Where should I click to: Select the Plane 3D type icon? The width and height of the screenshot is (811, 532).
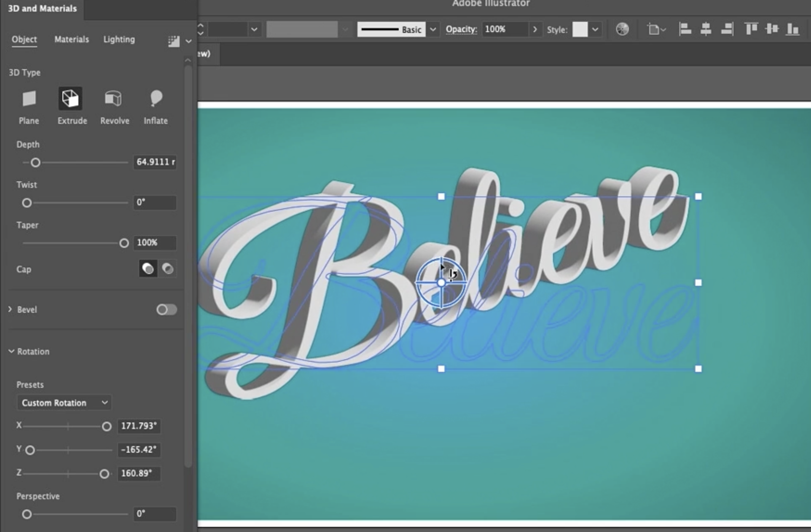(x=29, y=99)
